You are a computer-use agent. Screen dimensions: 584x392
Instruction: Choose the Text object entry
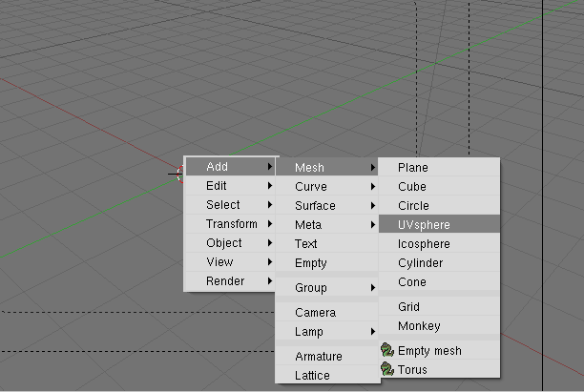point(326,244)
